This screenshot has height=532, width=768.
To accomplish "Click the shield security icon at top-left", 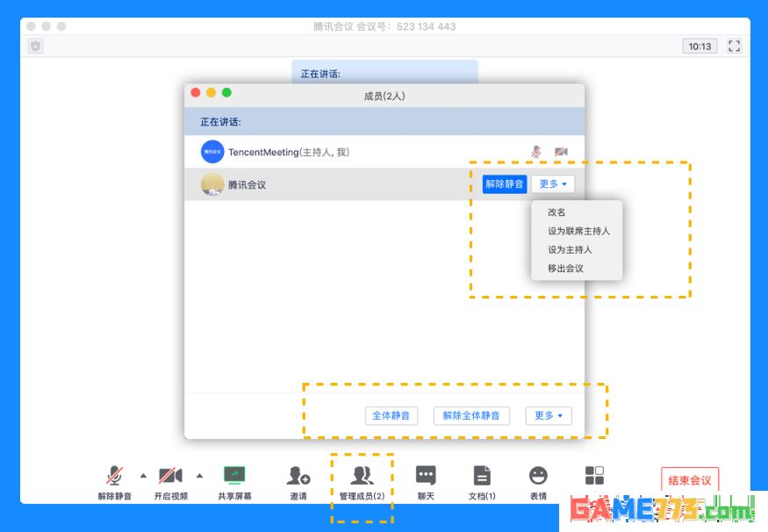I will (35, 46).
